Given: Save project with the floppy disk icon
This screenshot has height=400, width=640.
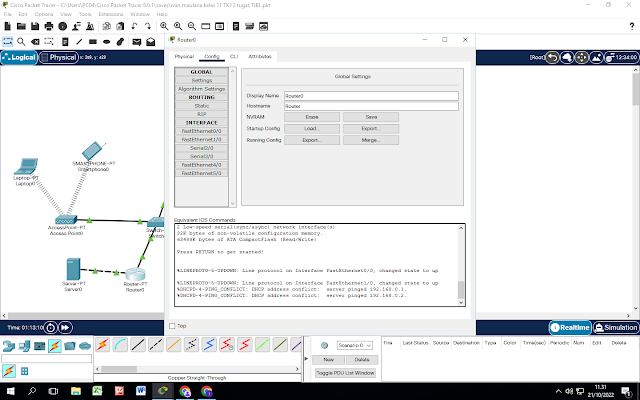Looking at the screenshot, I should pos(35,26).
